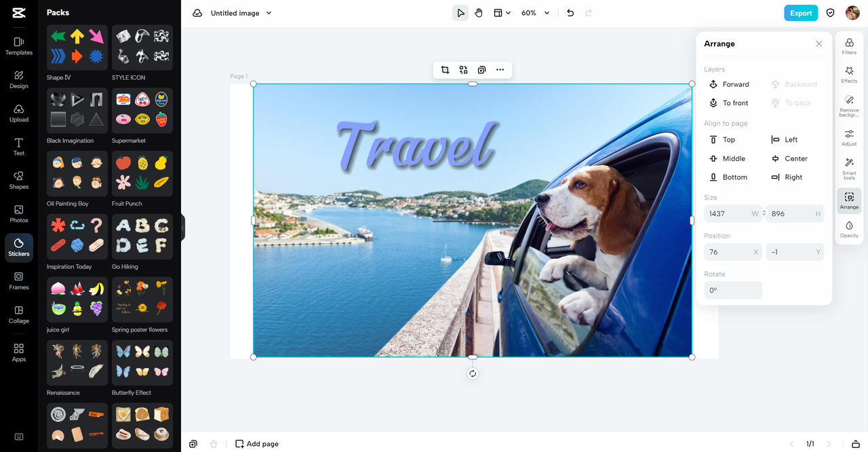
Task: Click the Export button
Action: [801, 12]
